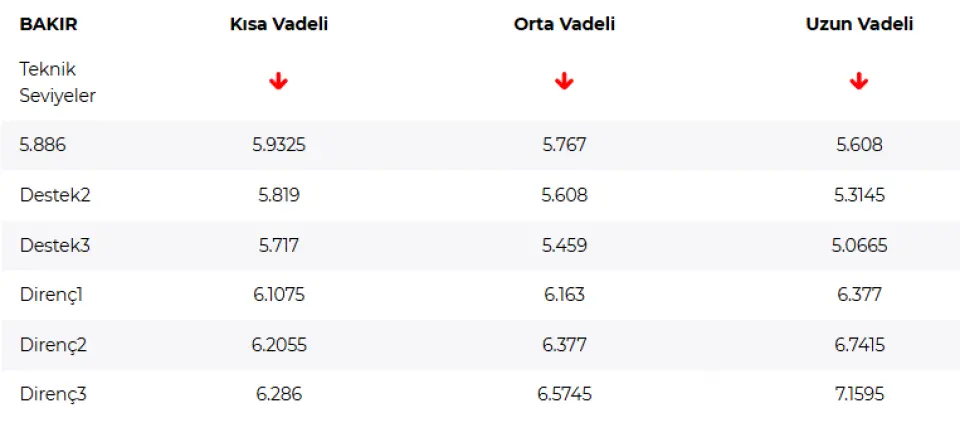Select the Direnç3 row label
Screen dimensions: 960x447
(53, 394)
